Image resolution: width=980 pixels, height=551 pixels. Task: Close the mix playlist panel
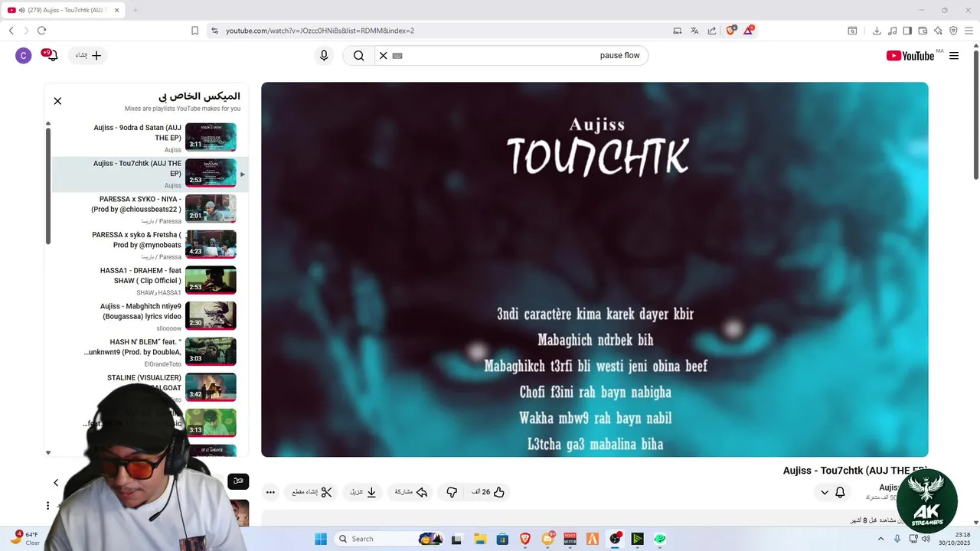(x=57, y=101)
